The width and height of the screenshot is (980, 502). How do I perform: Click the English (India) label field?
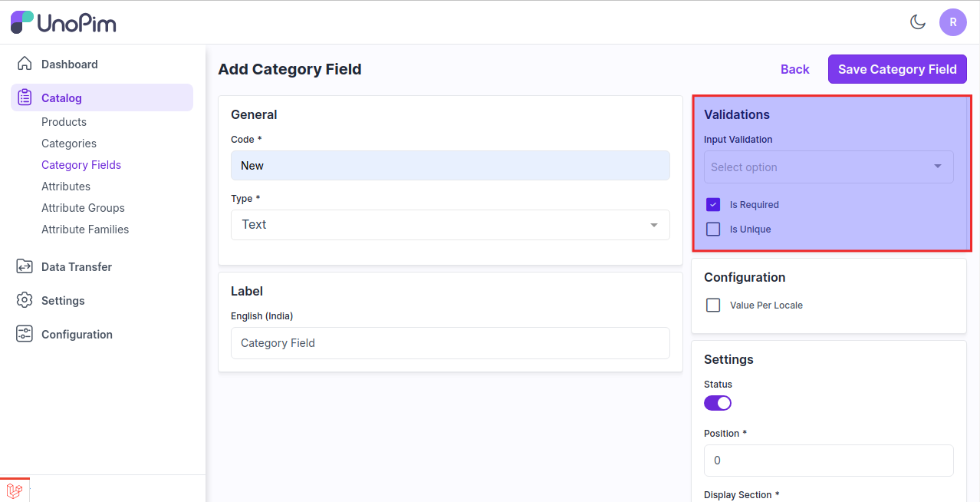pyautogui.click(x=450, y=343)
